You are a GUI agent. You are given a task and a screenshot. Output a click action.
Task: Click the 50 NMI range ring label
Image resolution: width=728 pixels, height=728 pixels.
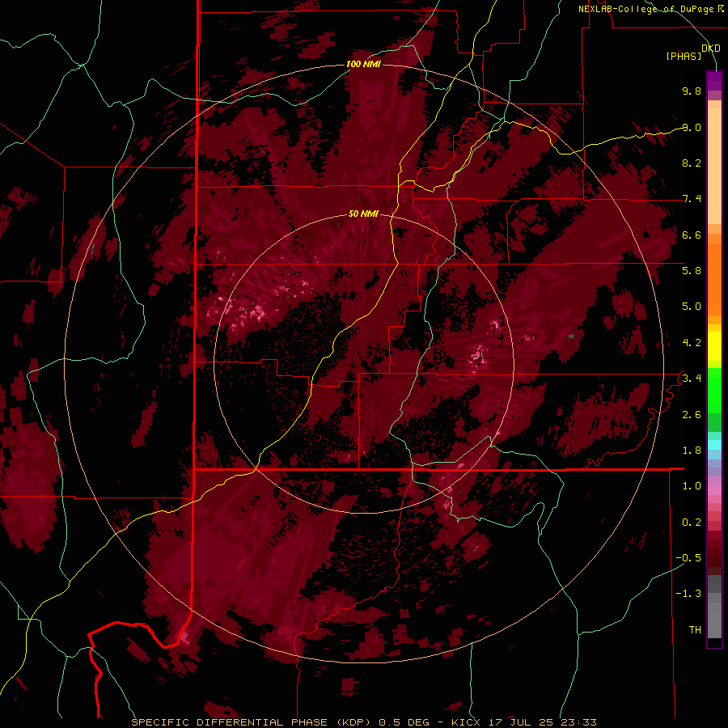[363, 214]
